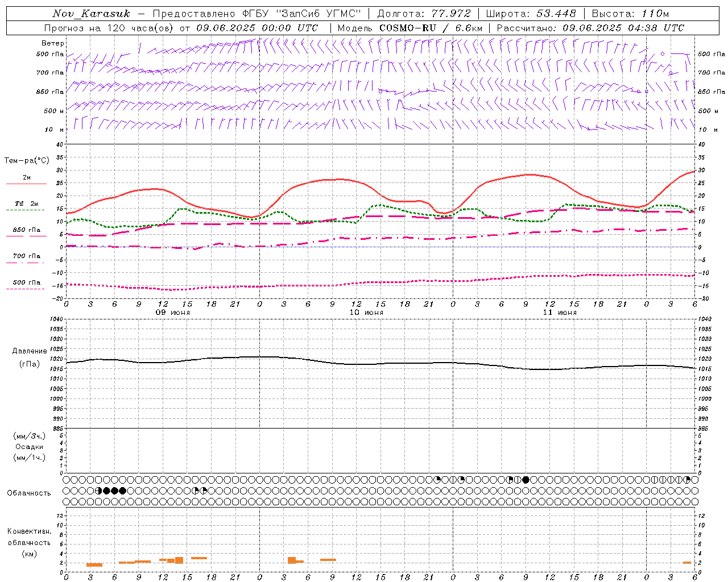The height and width of the screenshot is (582, 728).
Task: Select the 'Долгота: 77.972' header value
Action: click(x=424, y=14)
